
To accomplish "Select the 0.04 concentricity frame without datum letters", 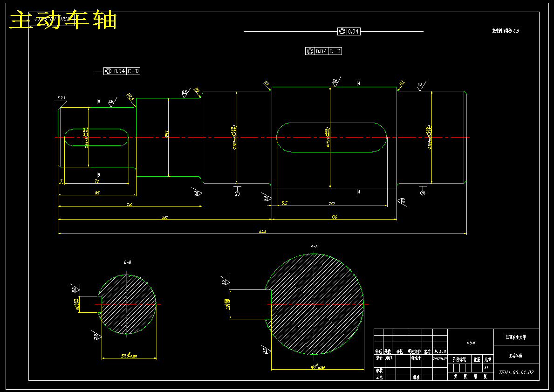I will 349,31.
